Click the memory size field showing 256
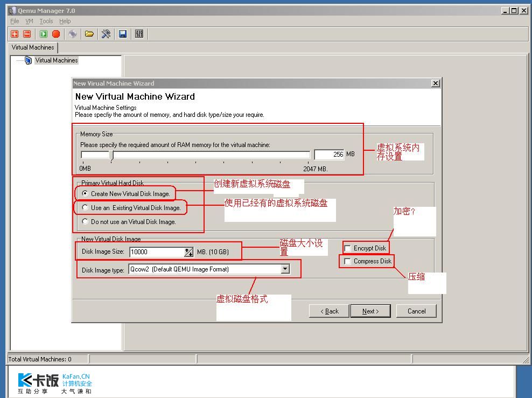Screen dimensions: 532x398 (329, 155)
